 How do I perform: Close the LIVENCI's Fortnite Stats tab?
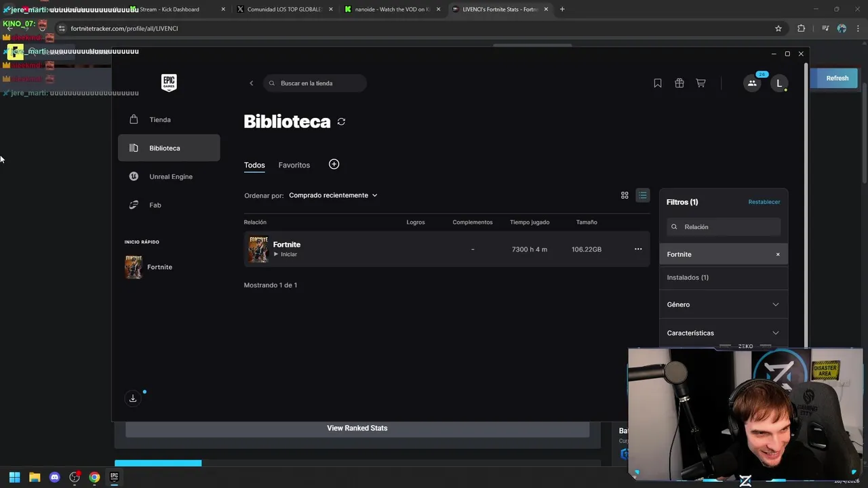tap(546, 9)
